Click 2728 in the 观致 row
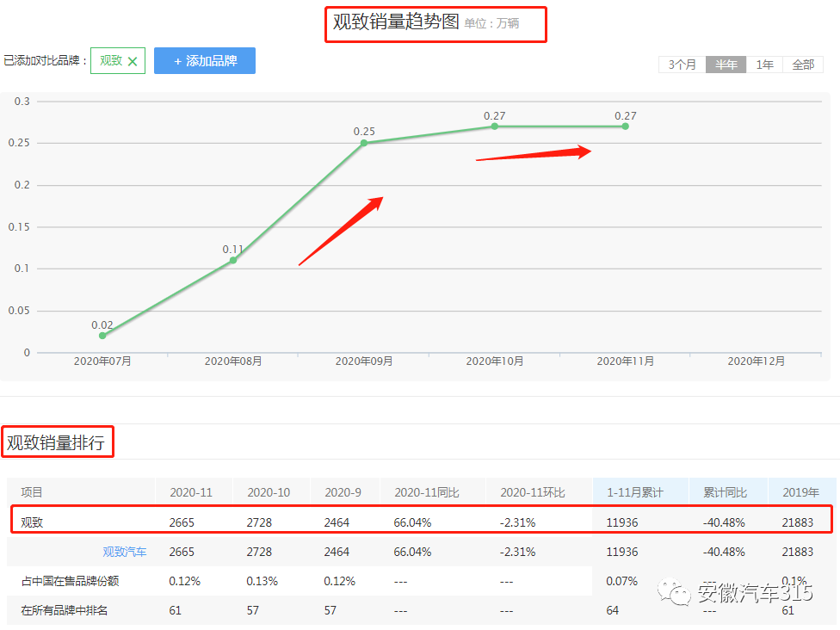 click(x=259, y=522)
